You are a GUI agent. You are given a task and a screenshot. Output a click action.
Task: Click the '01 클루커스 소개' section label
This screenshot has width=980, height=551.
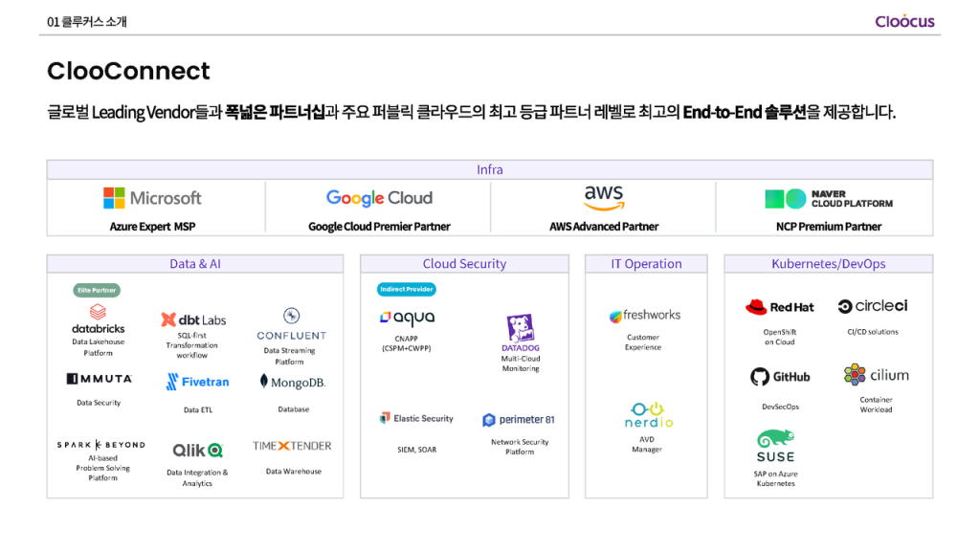87,22
